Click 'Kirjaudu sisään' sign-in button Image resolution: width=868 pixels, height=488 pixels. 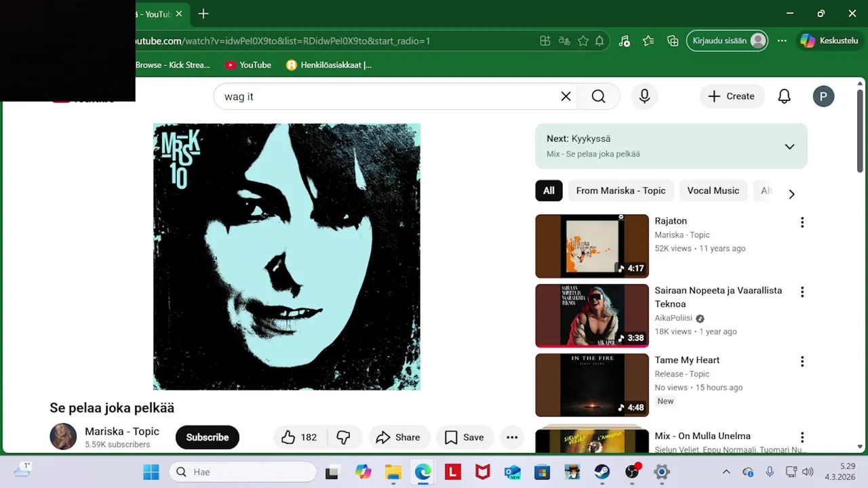point(727,41)
